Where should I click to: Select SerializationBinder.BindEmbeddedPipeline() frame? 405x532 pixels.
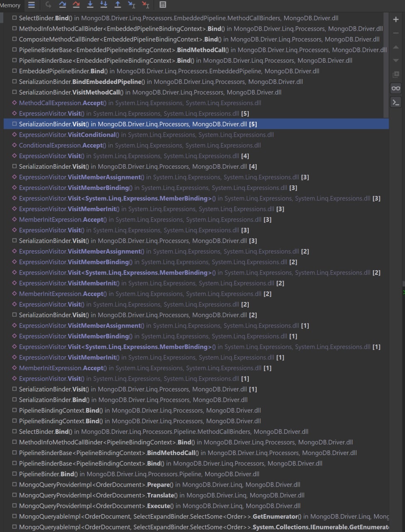click(x=196, y=82)
